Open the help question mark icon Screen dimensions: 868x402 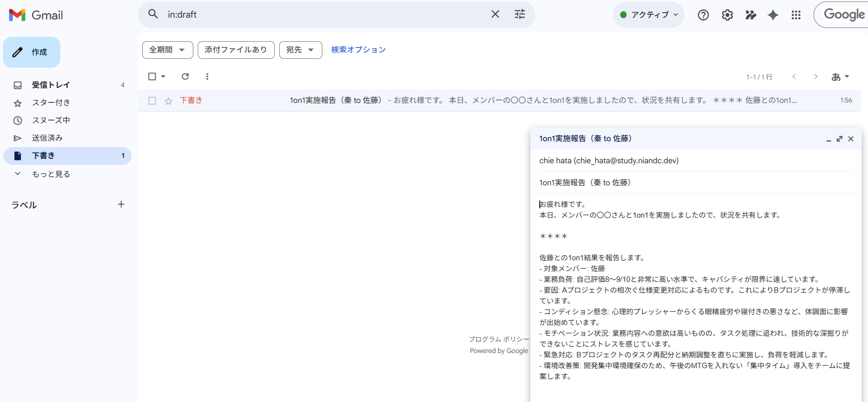pos(703,15)
